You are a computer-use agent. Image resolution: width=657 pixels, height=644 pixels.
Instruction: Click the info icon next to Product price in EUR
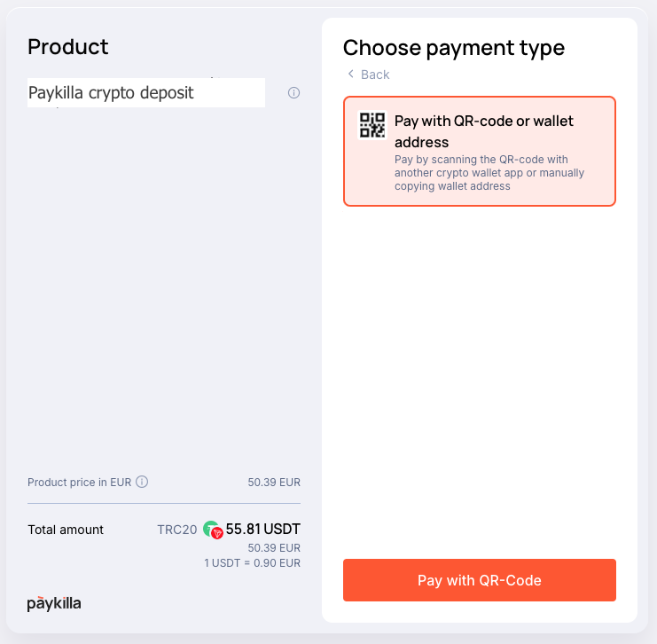(142, 482)
